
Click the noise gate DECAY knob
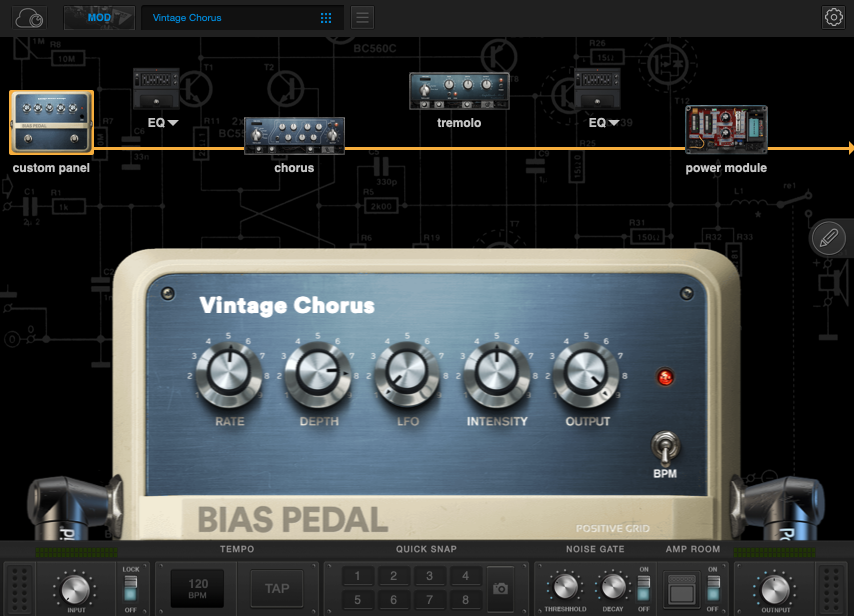[x=613, y=587]
